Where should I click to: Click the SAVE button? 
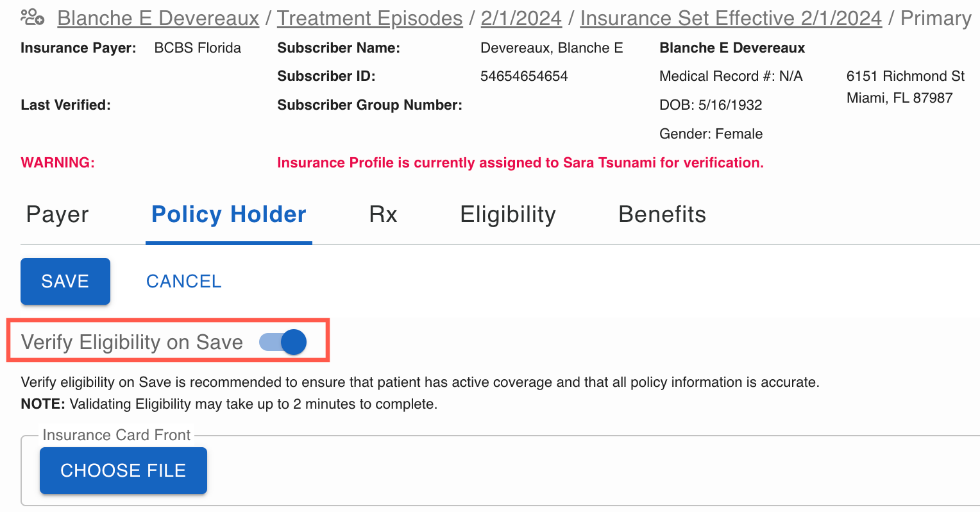coord(65,281)
